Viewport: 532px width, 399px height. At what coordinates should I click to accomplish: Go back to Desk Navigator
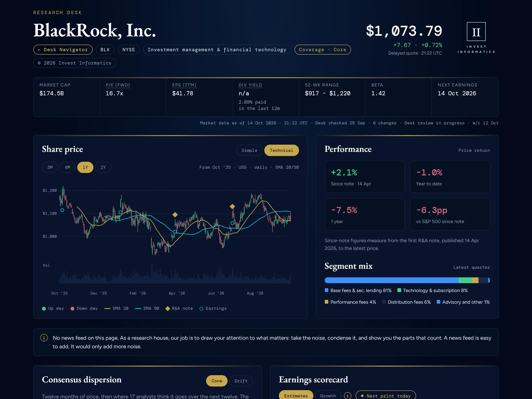pos(63,50)
